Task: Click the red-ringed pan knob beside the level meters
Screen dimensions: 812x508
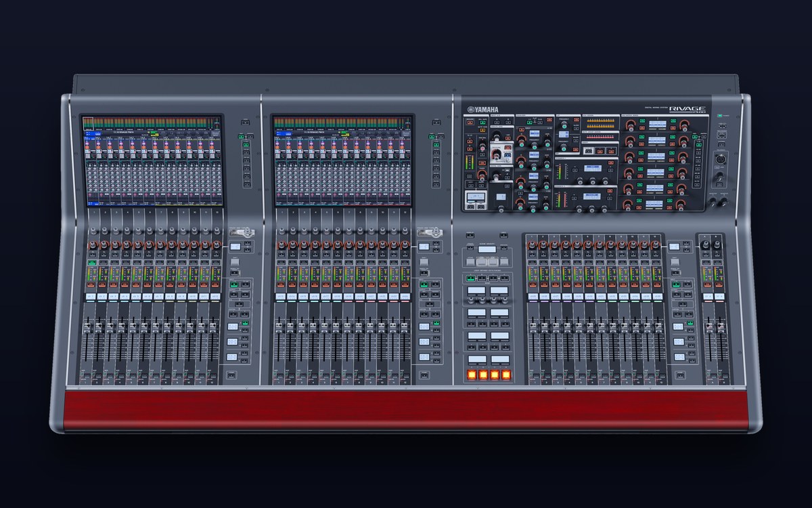Action: click(482, 176)
